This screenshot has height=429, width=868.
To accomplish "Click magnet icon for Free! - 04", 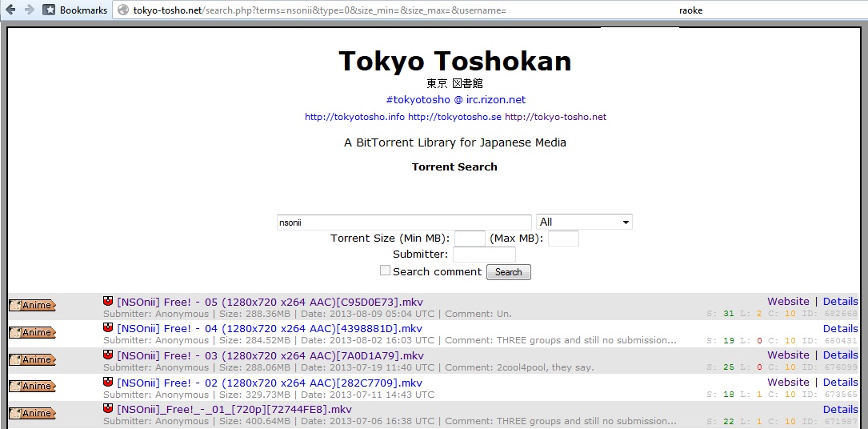I will [108, 327].
